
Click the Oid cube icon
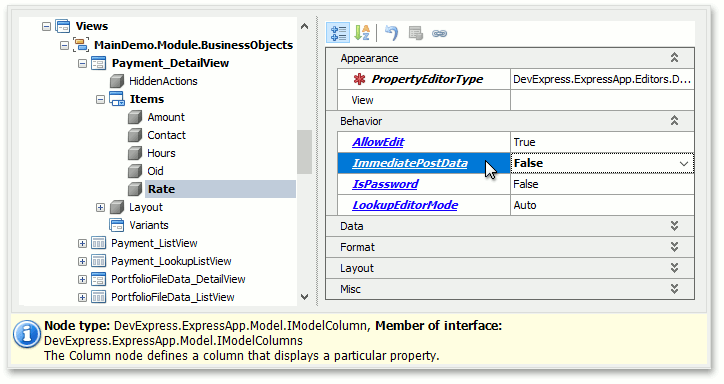tap(135, 171)
